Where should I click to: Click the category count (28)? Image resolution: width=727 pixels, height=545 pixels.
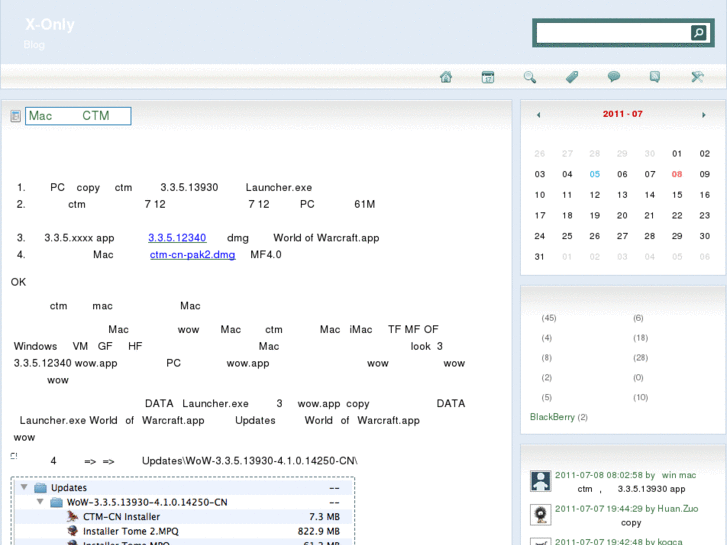(x=640, y=358)
